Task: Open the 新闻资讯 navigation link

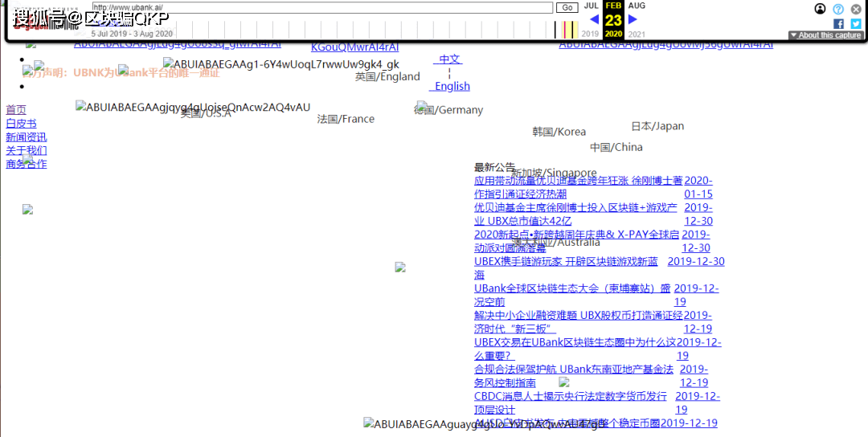Action: click(x=26, y=137)
